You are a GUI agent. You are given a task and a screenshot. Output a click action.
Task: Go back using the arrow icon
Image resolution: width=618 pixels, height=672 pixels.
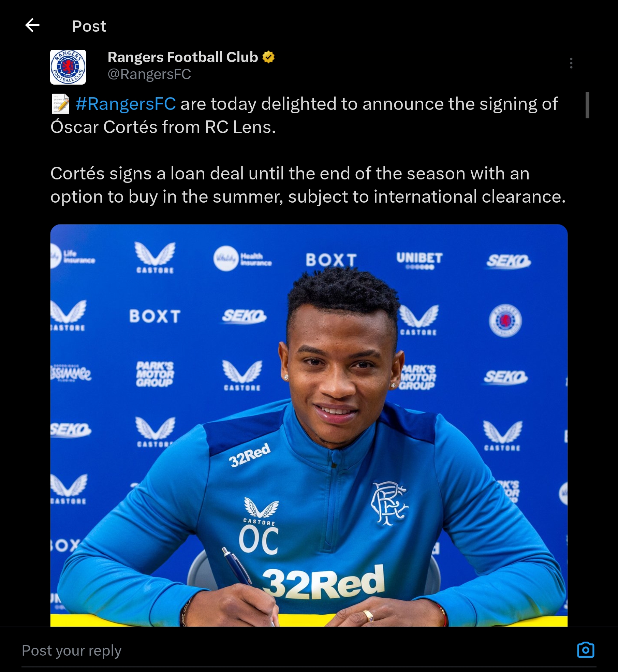[x=32, y=26]
